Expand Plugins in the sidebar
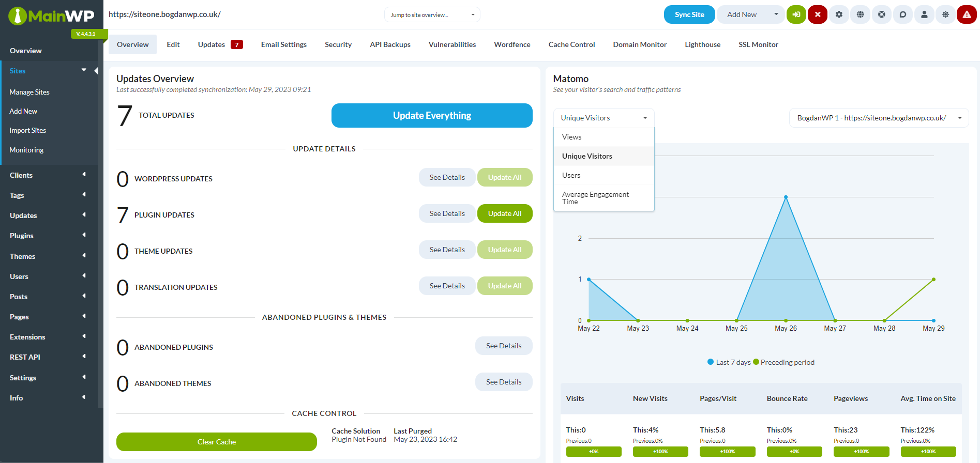The image size is (980, 463). click(x=84, y=235)
